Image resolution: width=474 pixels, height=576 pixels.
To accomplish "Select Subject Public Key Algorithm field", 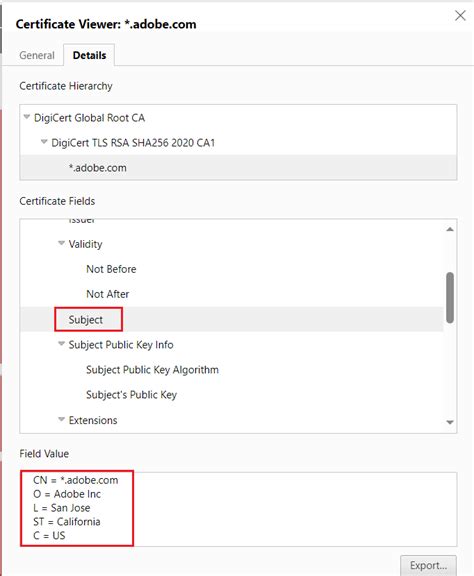I will (152, 370).
